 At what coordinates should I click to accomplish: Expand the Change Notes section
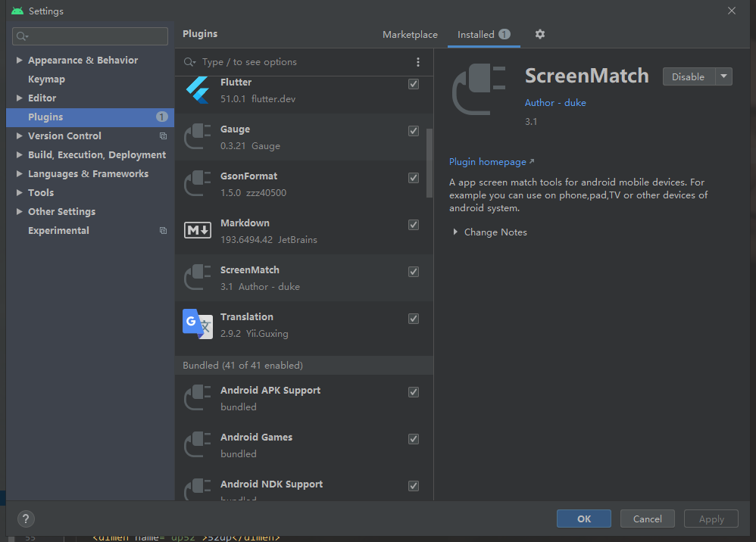455,232
